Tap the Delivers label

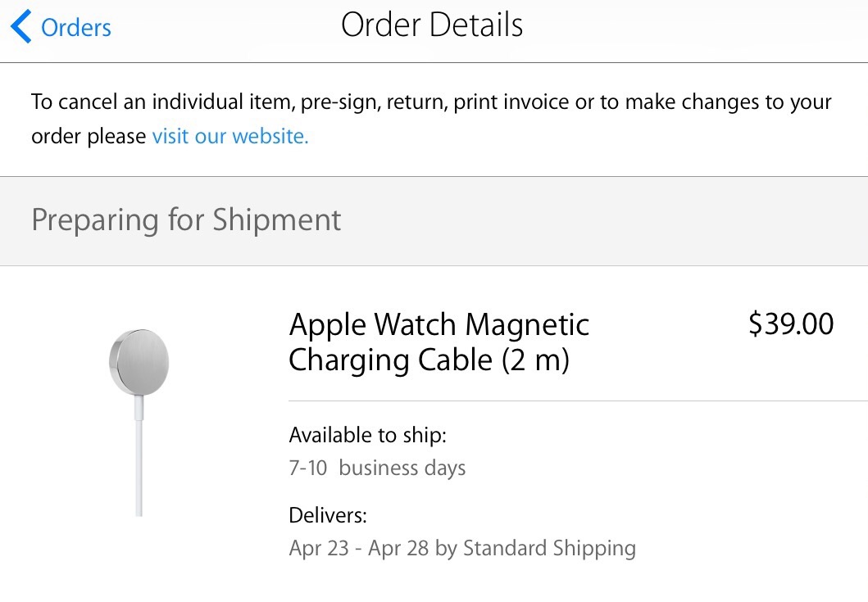[x=328, y=516]
